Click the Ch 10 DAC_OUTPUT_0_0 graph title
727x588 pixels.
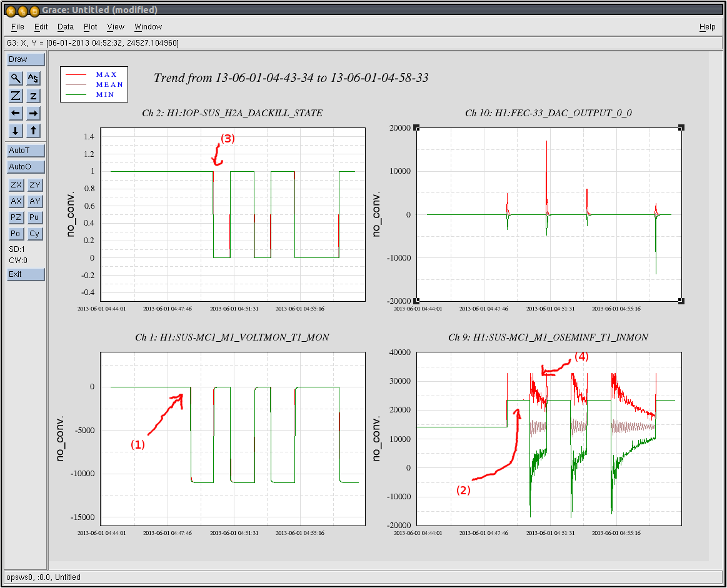[548, 113]
